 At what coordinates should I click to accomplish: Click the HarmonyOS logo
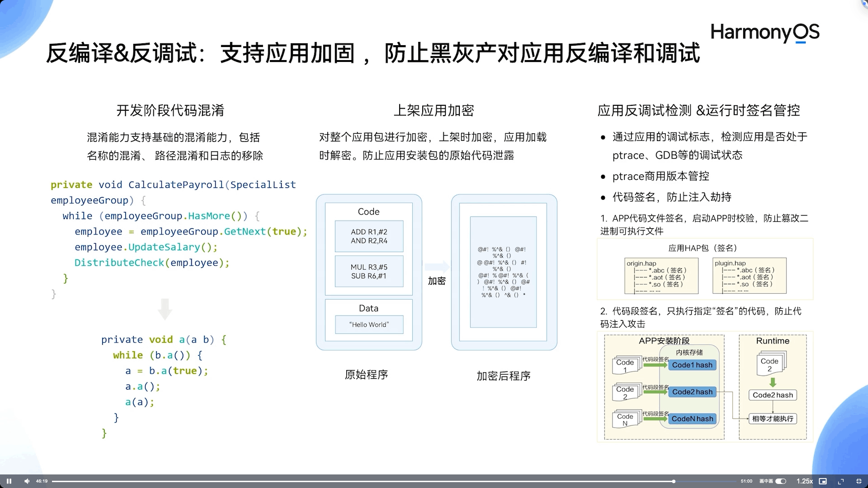pyautogui.click(x=765, y=33)
